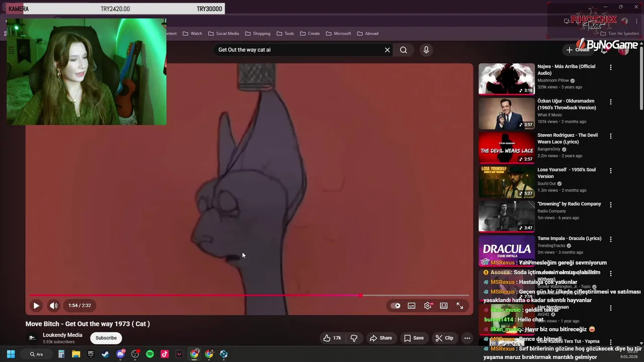The image size is (644, 362).
Task: Enter full screen mode
Action: pyautogui.click(x=460, y=306)
